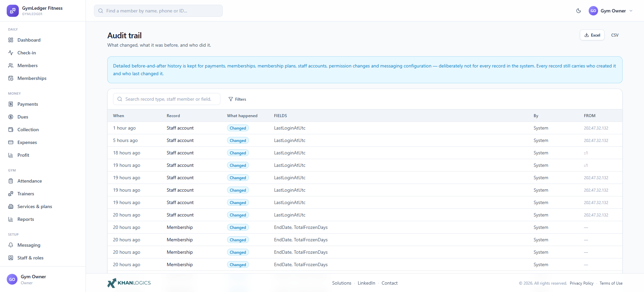This screenshot has width=644, height=292.
Task: Open the Members people icon
Action: coord(11,65)
